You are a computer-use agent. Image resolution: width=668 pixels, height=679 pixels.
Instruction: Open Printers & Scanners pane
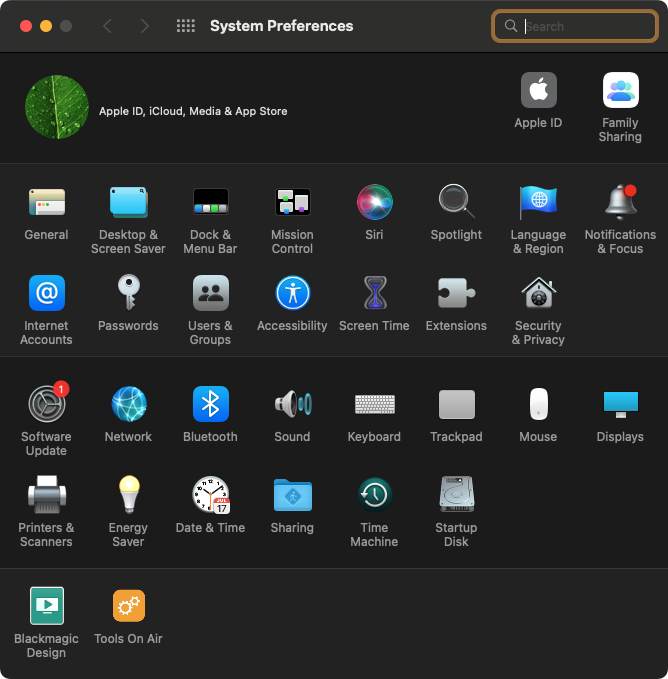pyautogui.click(x=47, y=495)
